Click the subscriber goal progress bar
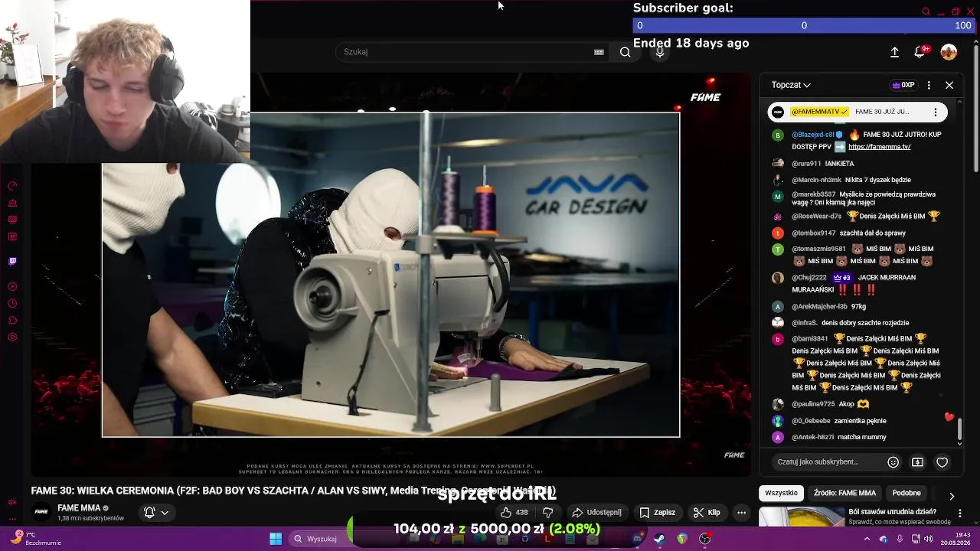The width and height of the screenshot is (980, 551). (804, 25)
